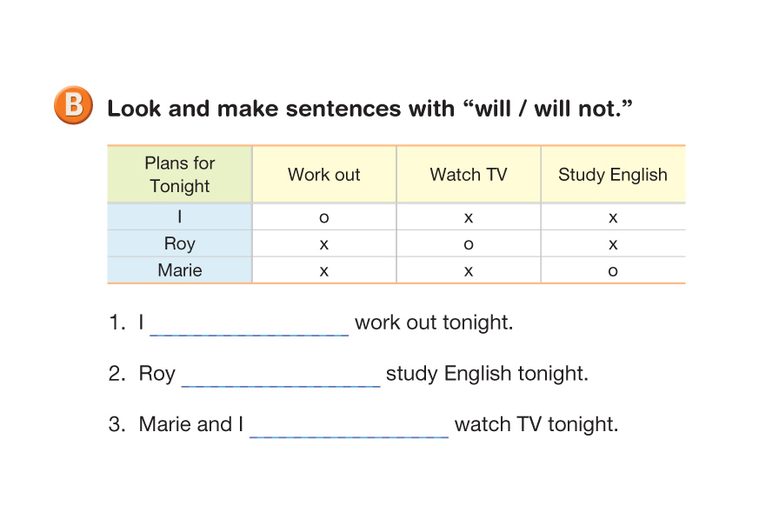
Task: Click the blank in sentence 1
Action: click(x=250, y=325)
